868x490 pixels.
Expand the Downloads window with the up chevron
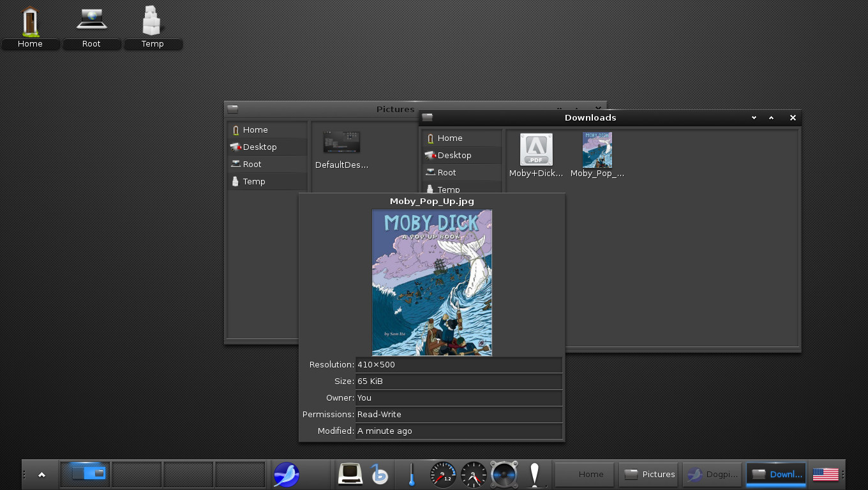click(771, 117)
